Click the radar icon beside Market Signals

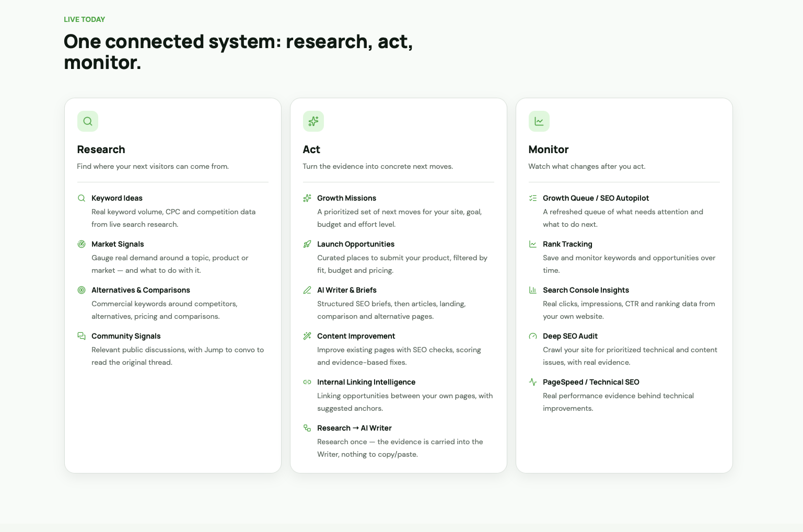pyautogui.click(x=82, y=244)
